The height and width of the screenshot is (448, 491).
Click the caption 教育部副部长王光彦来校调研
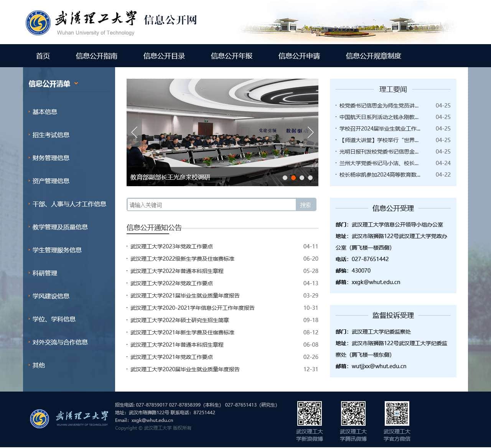point(170,177)
